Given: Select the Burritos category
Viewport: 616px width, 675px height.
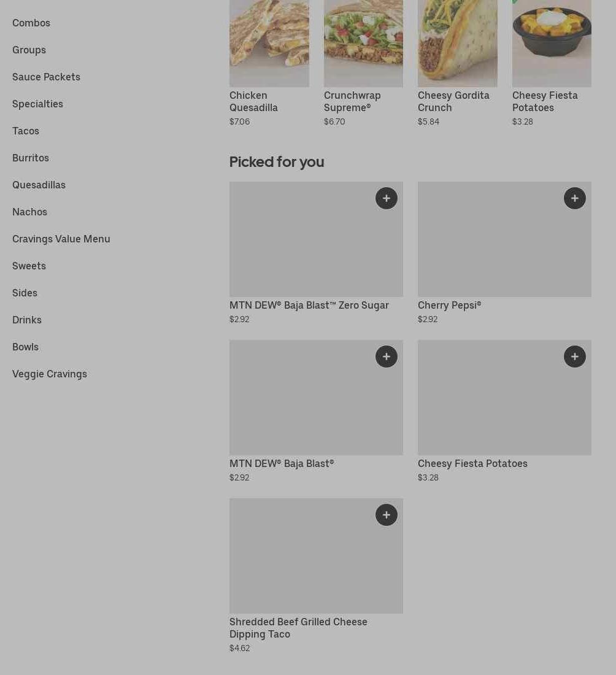Looking at the screenshot, I should tap(31, 158).
